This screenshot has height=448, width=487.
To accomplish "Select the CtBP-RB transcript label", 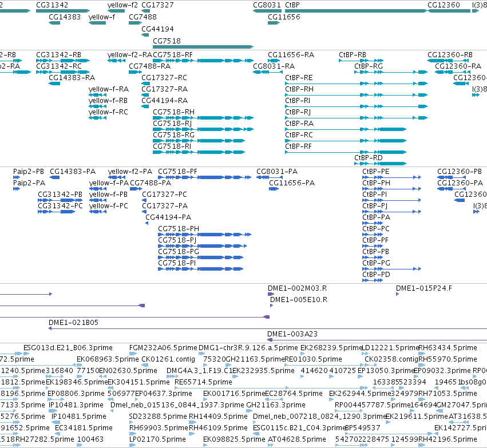I will tap(353, 55).
